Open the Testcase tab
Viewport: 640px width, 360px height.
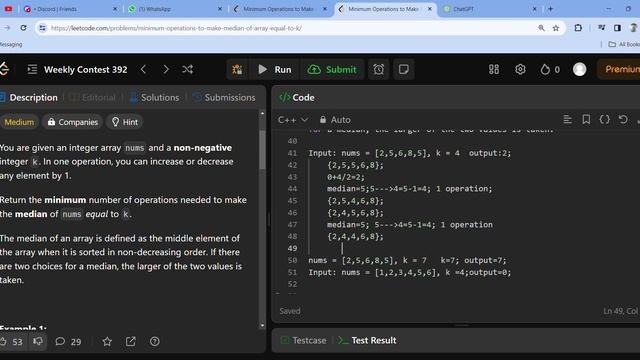tap(304, 340)
